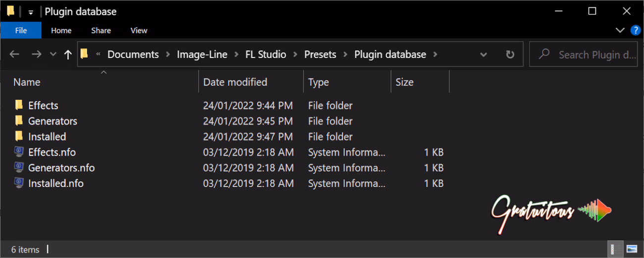Screen dimensions: 644x258
Task: Expand chevron after Presets
Action: coord(345,55)
